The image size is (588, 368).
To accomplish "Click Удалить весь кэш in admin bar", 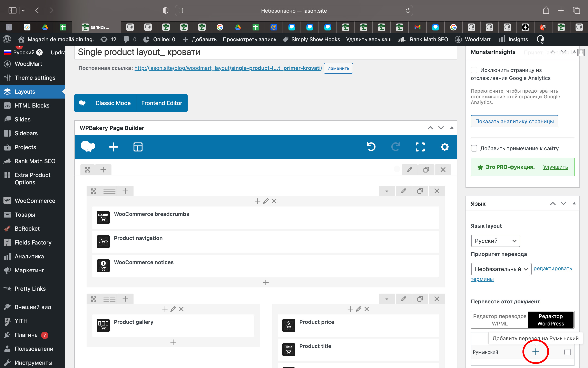I will [x=369, y=39].
